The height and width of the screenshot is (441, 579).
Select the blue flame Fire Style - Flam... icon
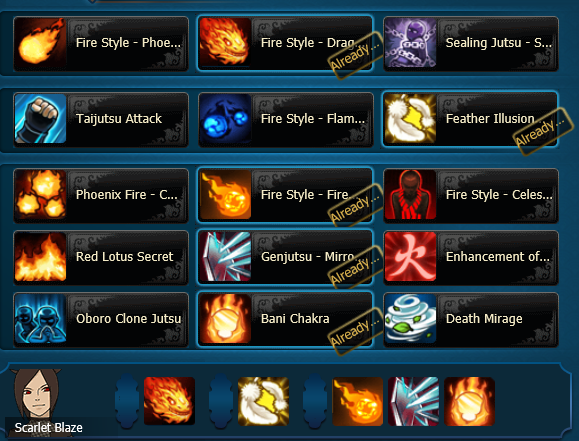225,119
